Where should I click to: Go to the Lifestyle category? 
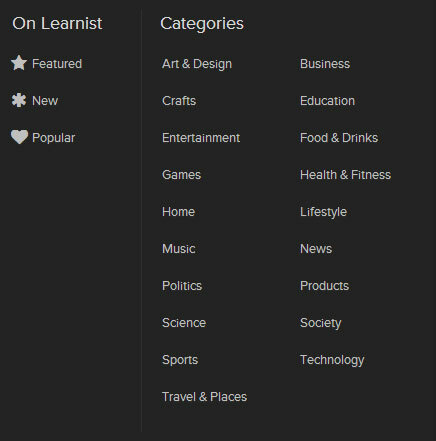[323, 212]
